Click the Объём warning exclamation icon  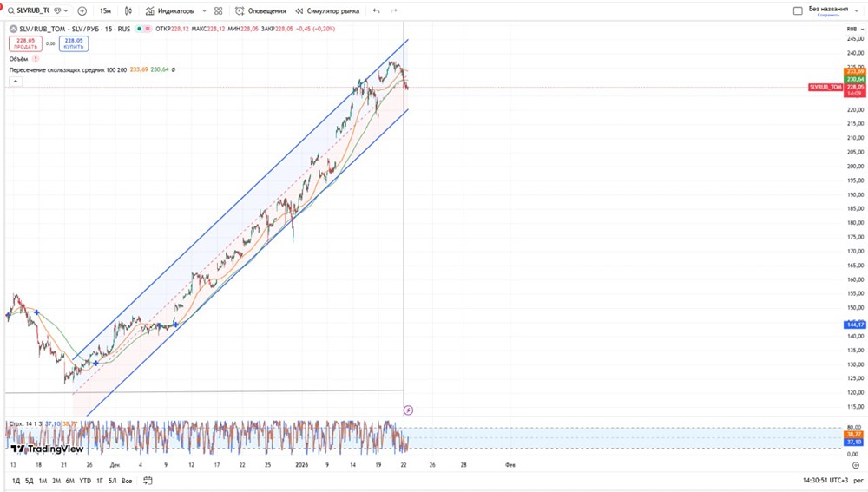(x=36, y=59)
